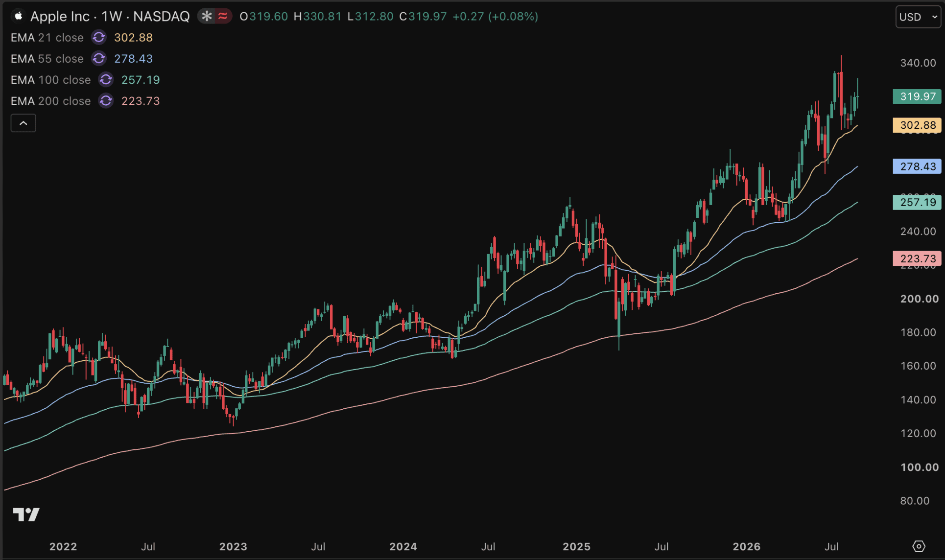Click the refresh icon beside EMA 55 close

99,58
